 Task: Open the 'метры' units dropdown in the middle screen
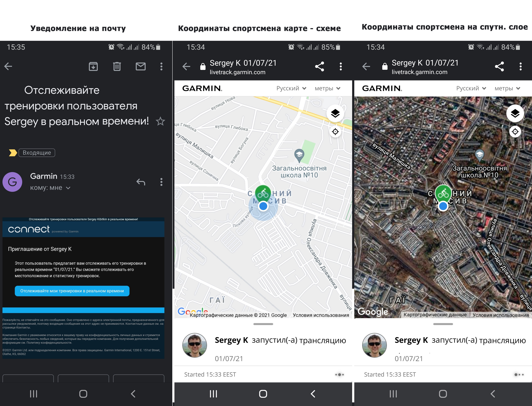(327, 89)
